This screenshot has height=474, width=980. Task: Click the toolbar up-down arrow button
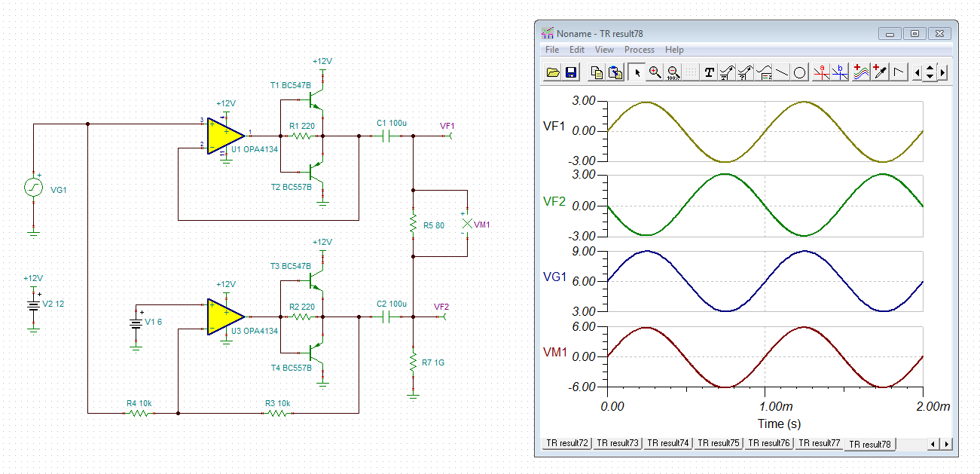pos(930,72)
